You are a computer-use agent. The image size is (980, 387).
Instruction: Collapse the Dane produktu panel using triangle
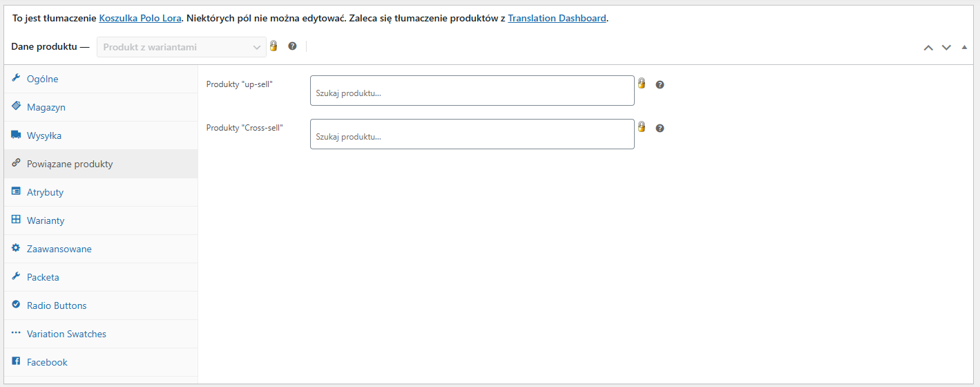point(964,47)
